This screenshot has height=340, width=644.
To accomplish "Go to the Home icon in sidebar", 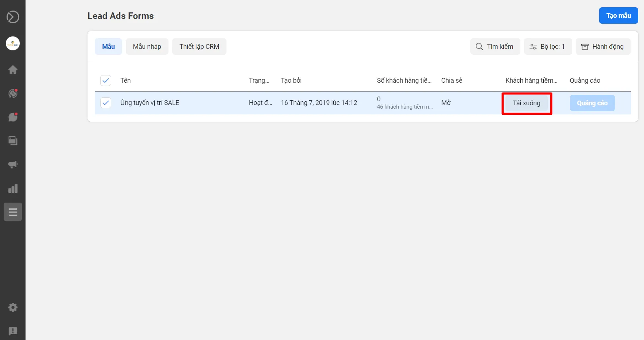I will (13, 70).
